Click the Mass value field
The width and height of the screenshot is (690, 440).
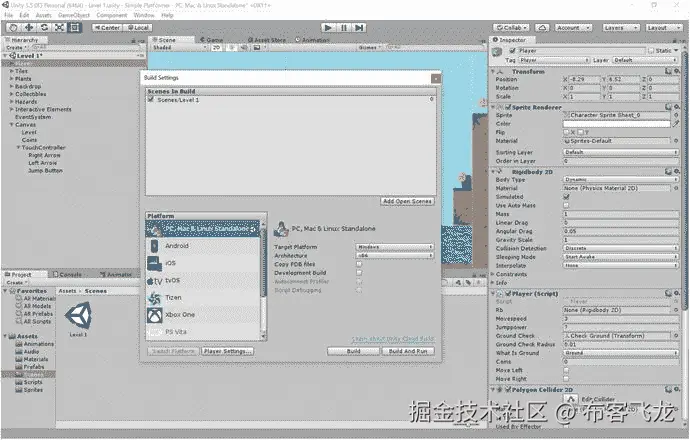tap(620, 214)
